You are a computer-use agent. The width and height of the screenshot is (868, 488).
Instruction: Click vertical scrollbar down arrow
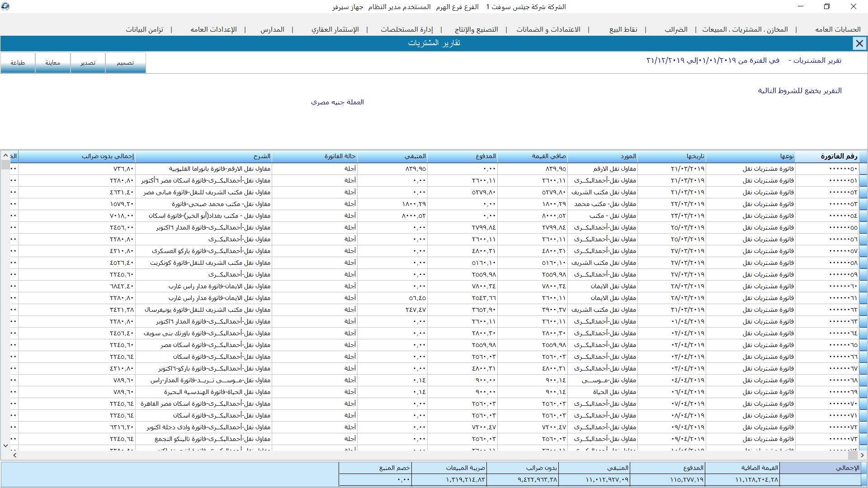point(5,446)
